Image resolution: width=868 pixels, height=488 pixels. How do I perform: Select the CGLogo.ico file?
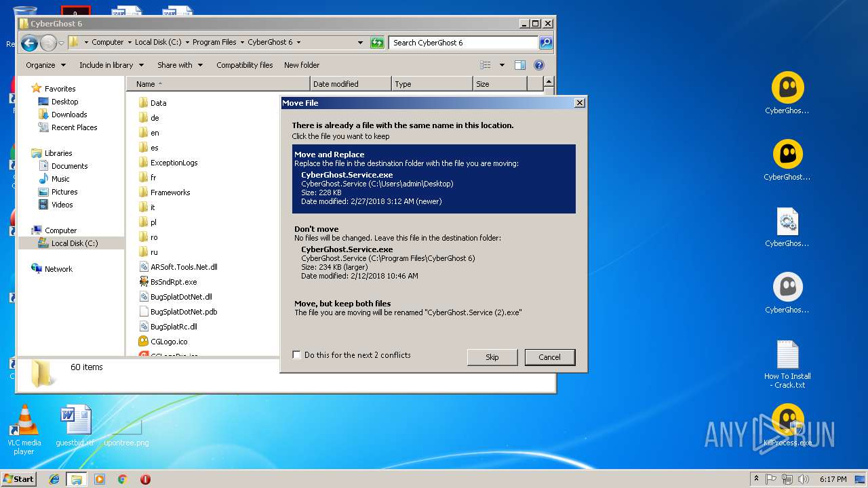point(163,342)
